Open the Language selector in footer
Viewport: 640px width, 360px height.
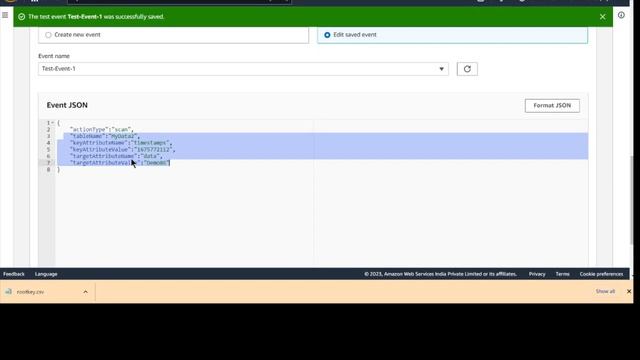tap(46, 274)
